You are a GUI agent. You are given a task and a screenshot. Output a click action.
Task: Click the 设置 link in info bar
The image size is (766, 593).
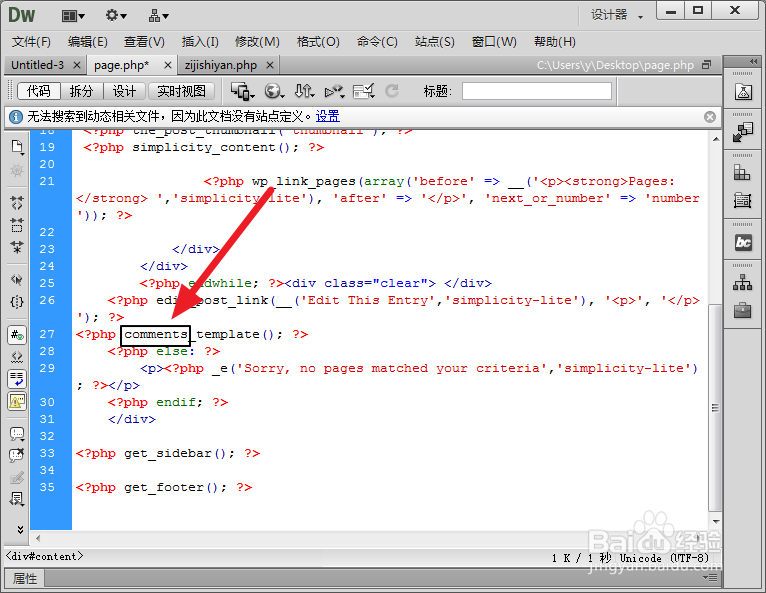pos(327,116)
